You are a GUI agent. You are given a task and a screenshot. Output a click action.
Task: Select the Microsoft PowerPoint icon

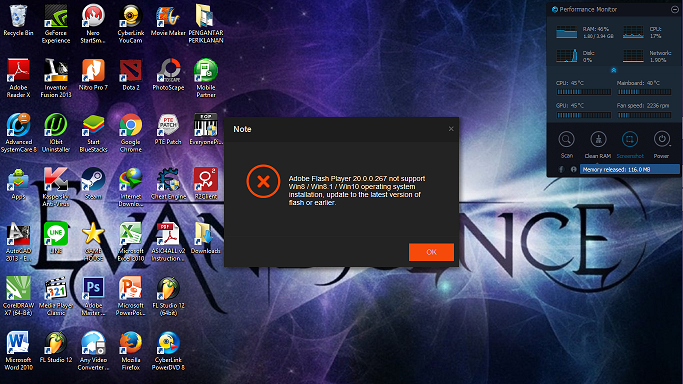[x=131, y=297]
